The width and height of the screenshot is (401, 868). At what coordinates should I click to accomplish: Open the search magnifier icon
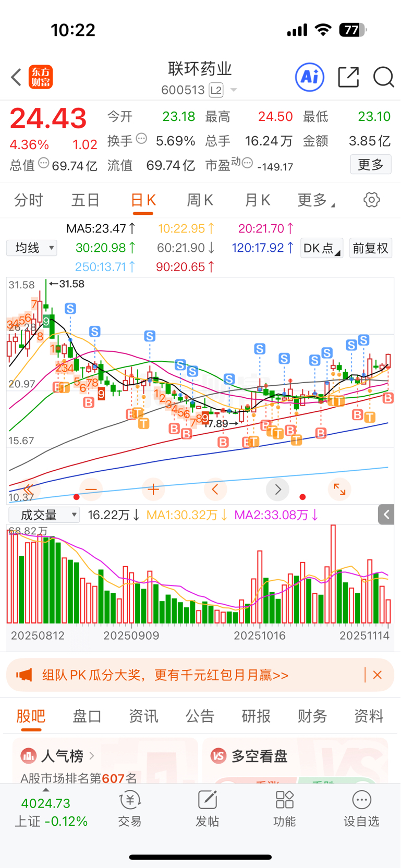tap(383, 77)
